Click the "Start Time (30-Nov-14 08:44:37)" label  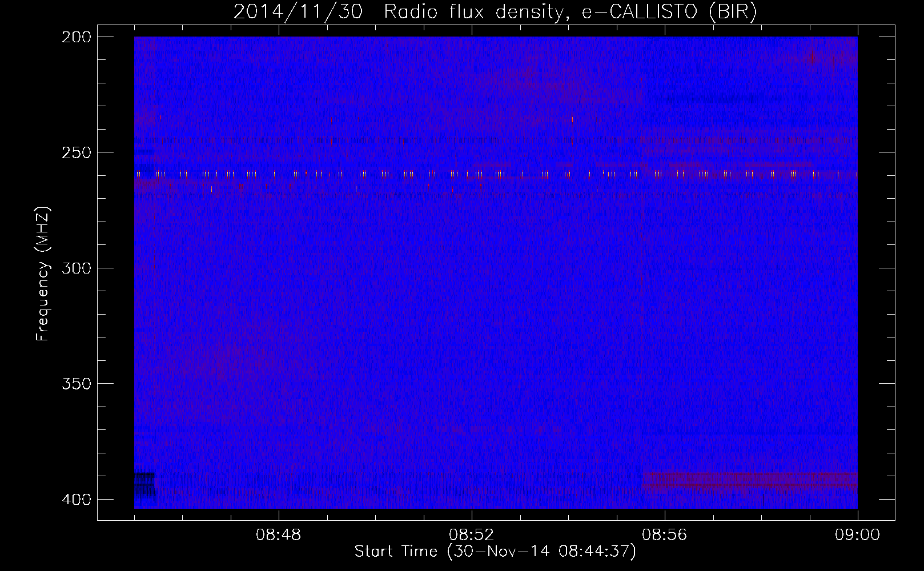click(495, 552)
